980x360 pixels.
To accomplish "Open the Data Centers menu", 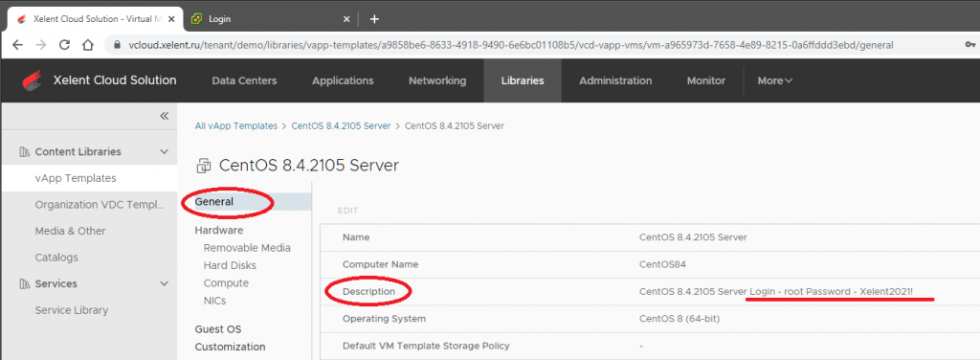I will (x=244, y=80).
